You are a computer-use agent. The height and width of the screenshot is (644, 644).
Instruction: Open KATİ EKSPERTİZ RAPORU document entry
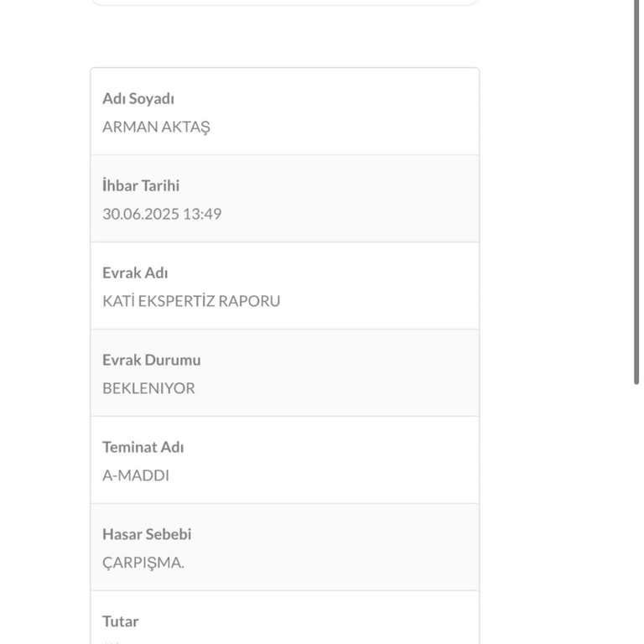coord(191,301)
